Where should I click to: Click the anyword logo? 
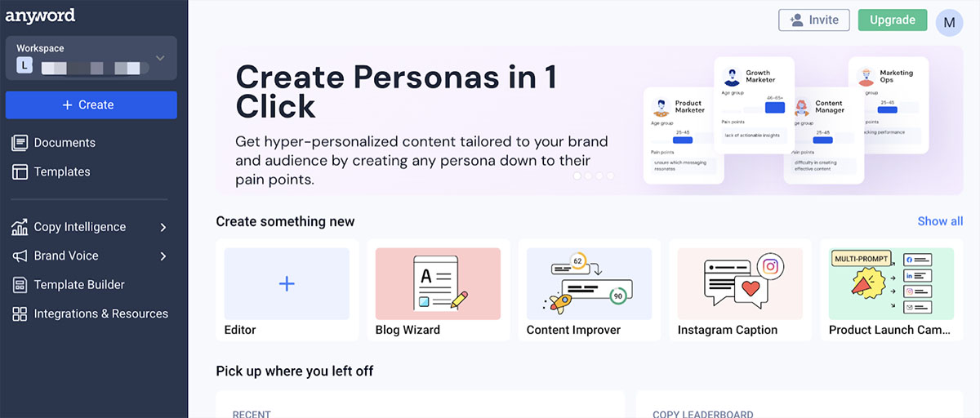pyautogui.click(x=41, y=16)
